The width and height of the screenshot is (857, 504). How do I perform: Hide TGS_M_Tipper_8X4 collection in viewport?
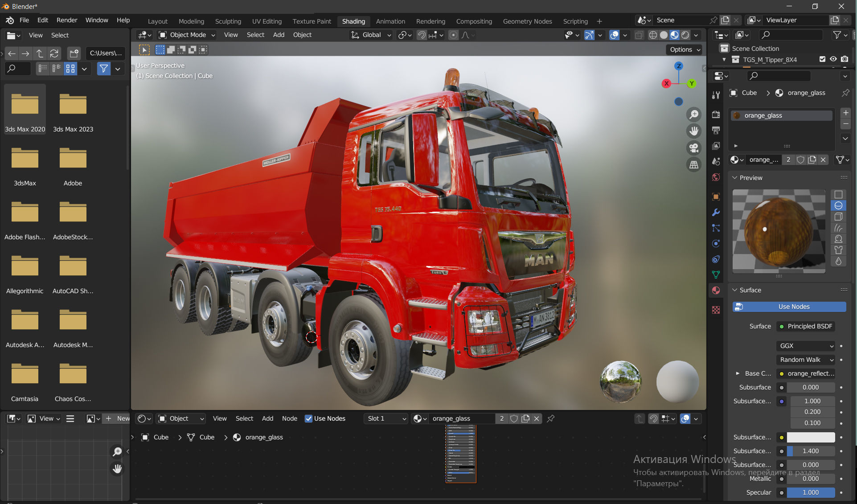coord(833,59)
